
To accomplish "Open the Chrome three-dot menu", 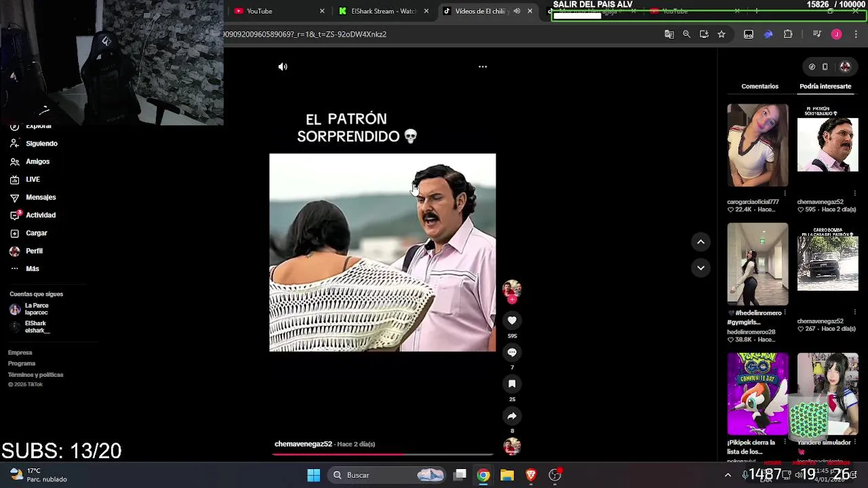I will click(856, 34).
